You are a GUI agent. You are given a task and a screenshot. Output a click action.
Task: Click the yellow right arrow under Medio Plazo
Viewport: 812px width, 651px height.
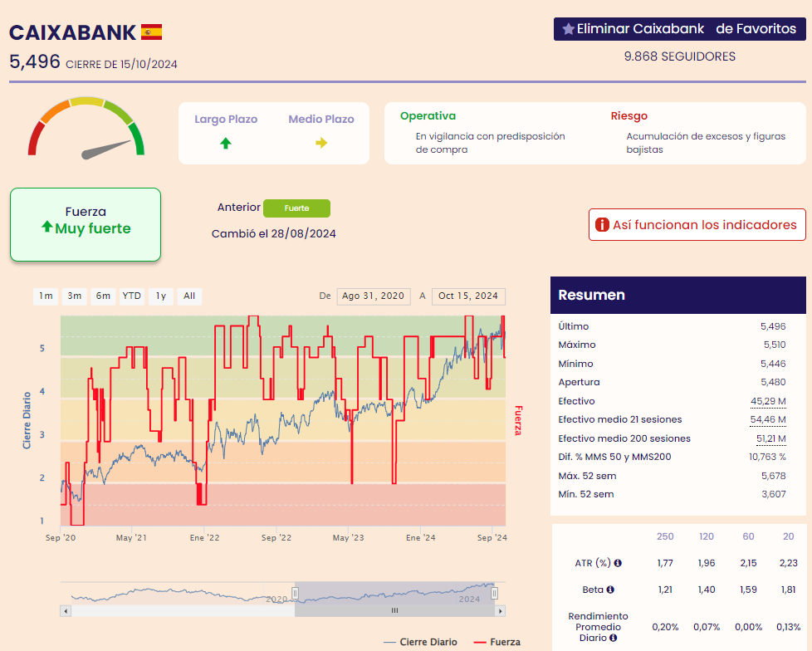coord(321,143)
